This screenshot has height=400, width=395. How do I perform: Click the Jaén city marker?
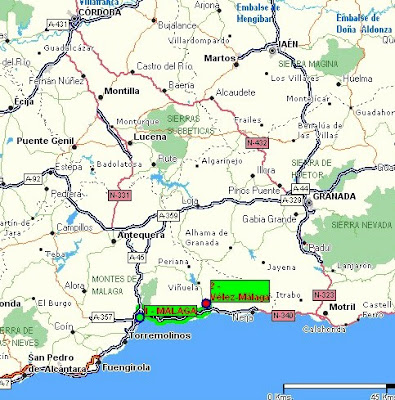click(272, 51)
